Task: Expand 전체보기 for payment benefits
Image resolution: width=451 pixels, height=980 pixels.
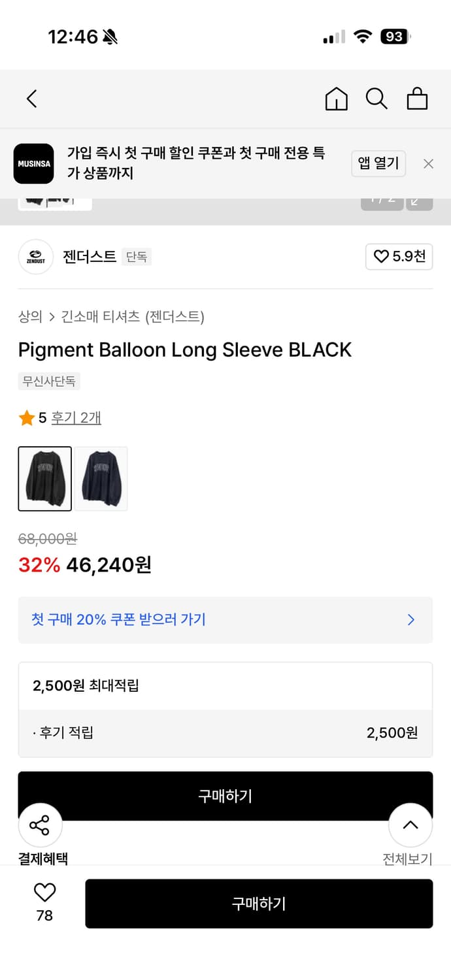Action: pos(407,858)
